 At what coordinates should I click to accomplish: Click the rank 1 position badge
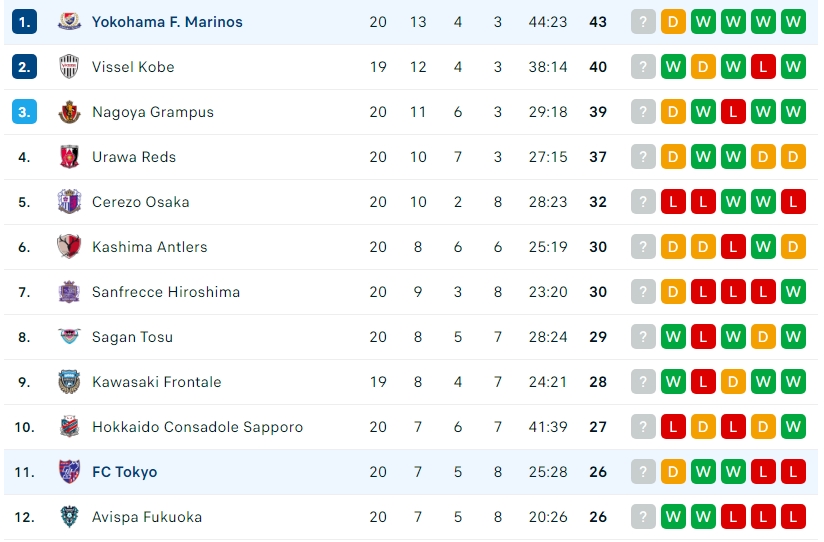(x=24, y=22)
